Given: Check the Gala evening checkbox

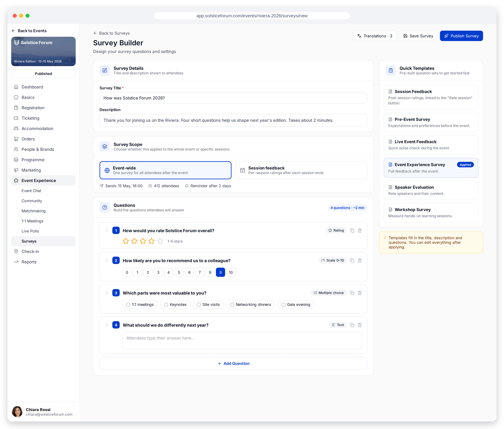Looking at the screenshot, I should tap(283, 305).
